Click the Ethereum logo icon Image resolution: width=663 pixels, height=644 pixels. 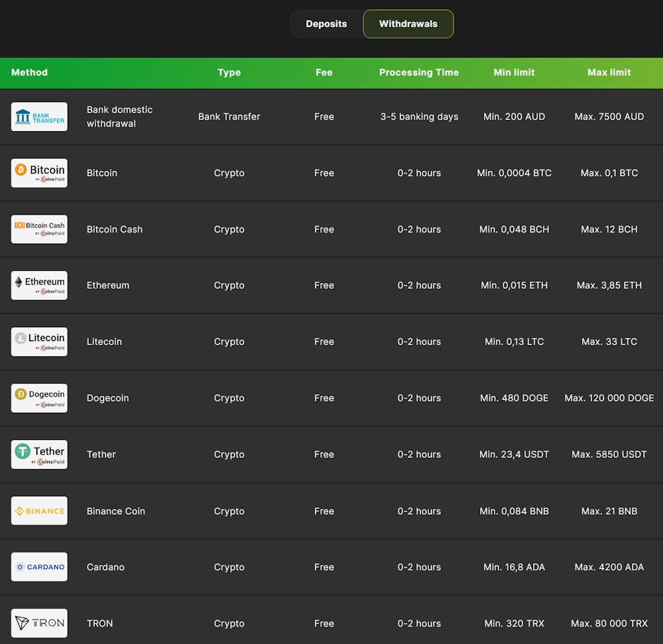pos(39,286)
